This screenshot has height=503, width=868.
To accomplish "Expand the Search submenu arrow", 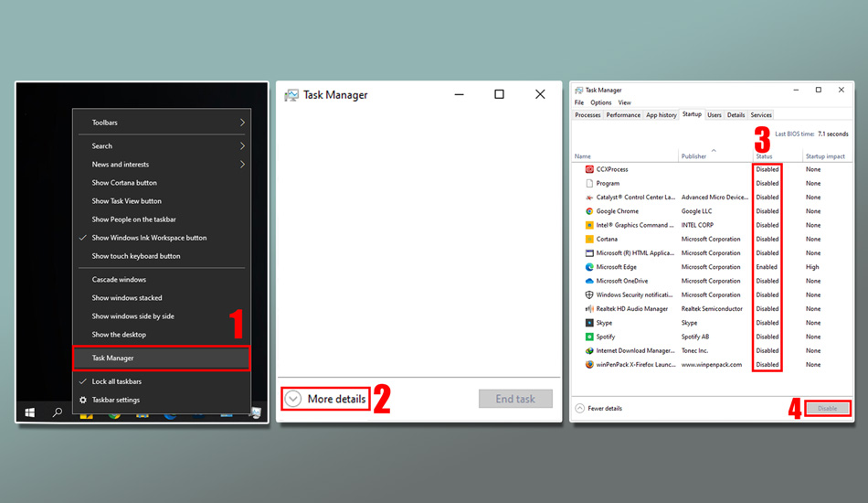I will click(x=242, y=145).
